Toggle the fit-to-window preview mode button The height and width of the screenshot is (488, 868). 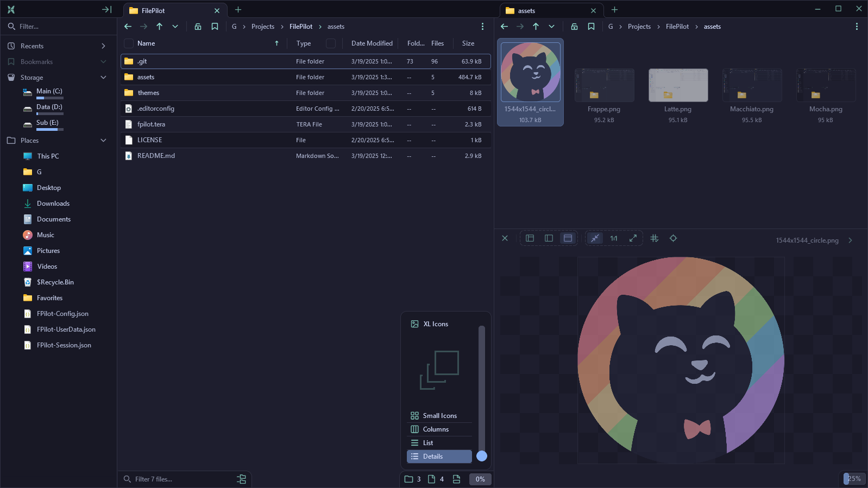tap(595, 238)
